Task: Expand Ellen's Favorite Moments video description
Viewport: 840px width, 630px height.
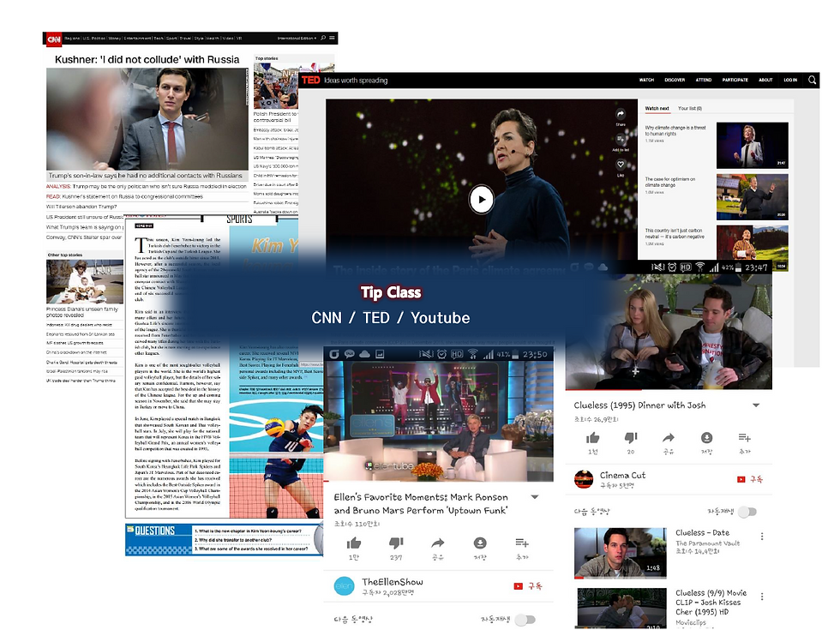Action: pyautogui.click(x=534, y=497)
